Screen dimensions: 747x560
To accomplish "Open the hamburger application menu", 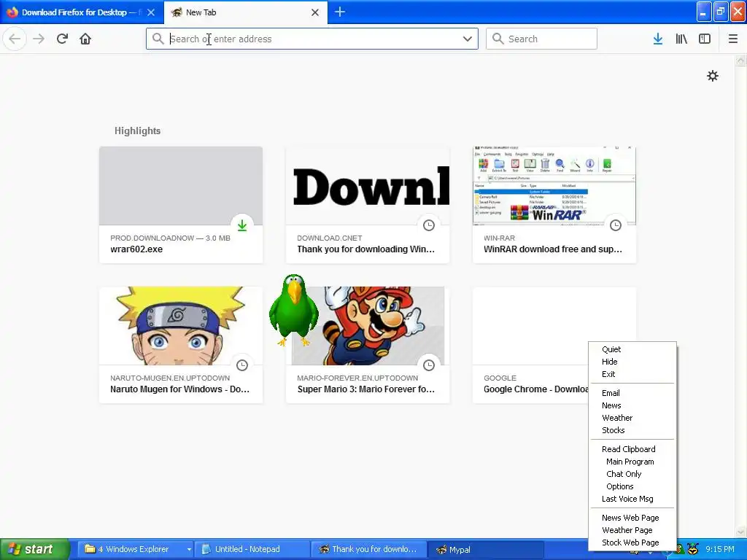I will 732,39.
